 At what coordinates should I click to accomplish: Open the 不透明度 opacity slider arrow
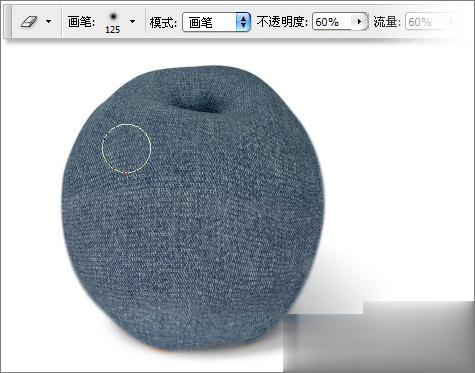pyautogui.click(x=360, y=22)
